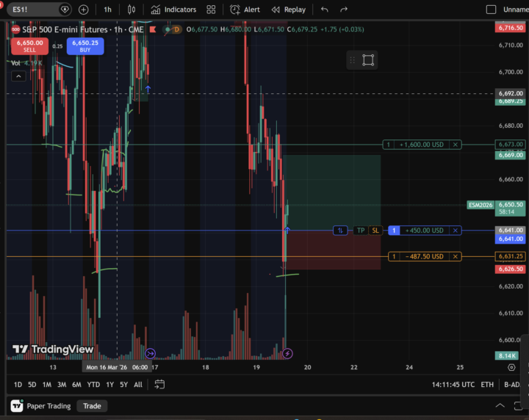Click the Paper Trading broker logo

pyautogui.click(x=17, y=406)
